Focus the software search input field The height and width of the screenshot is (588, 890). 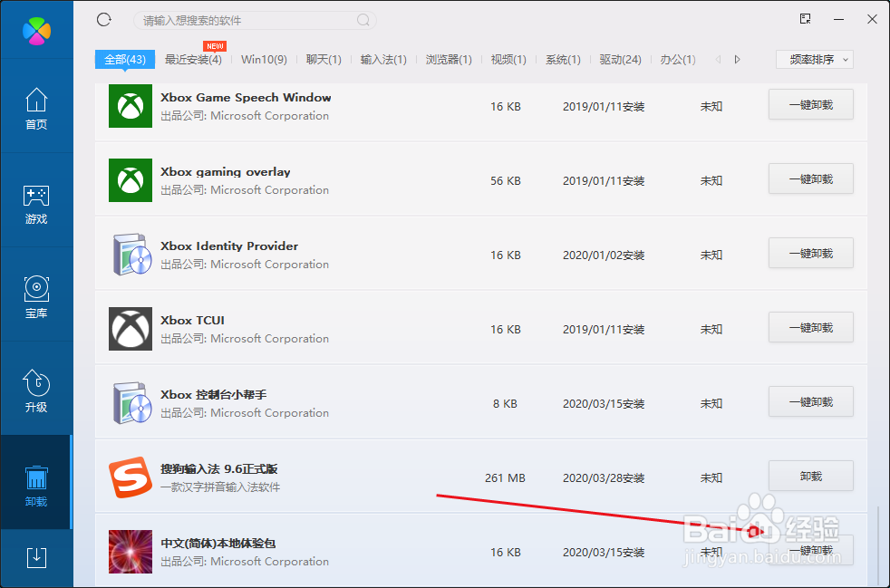tap(255, 21)
